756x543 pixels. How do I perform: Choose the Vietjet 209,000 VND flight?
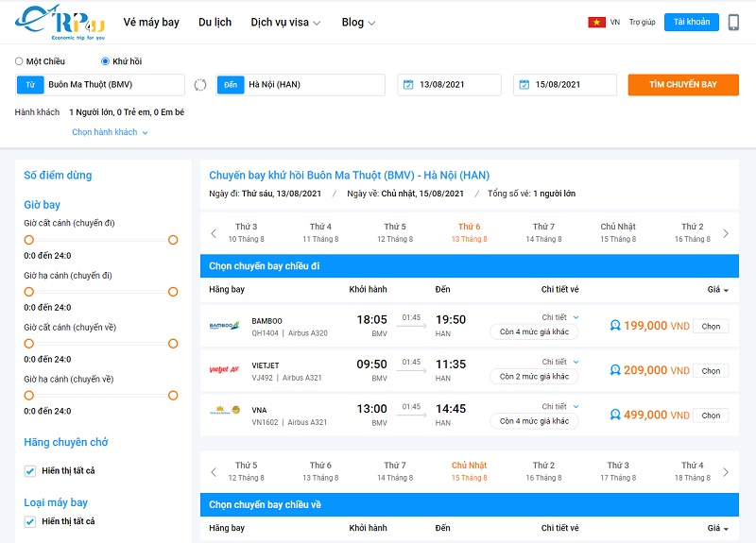(711, 371)
